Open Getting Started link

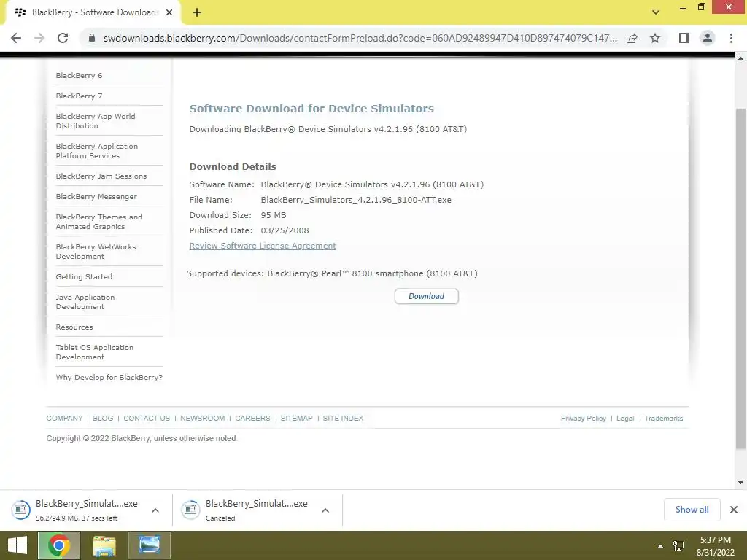84,276
